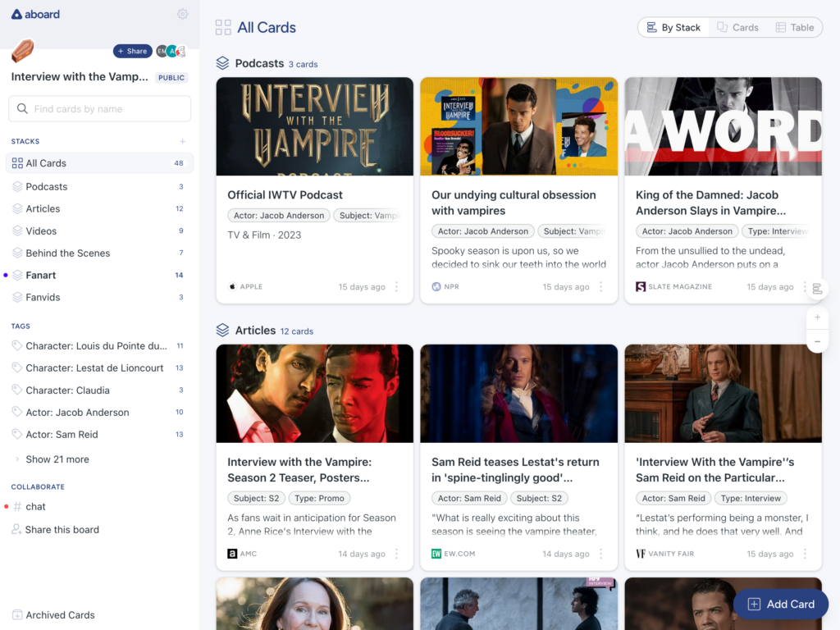This screenshot has height=630, width=840.
Task: Click the Add Card button
Action: (x=781, y=605)
